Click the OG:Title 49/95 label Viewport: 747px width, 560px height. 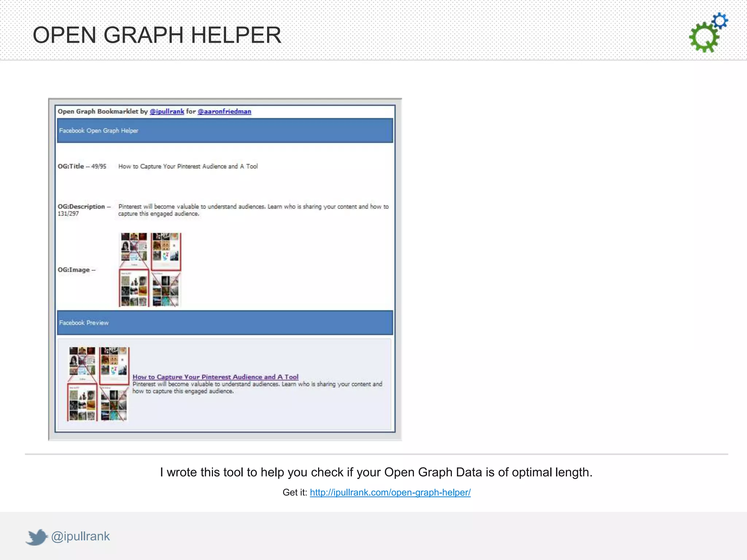click(x=82, y=166)
